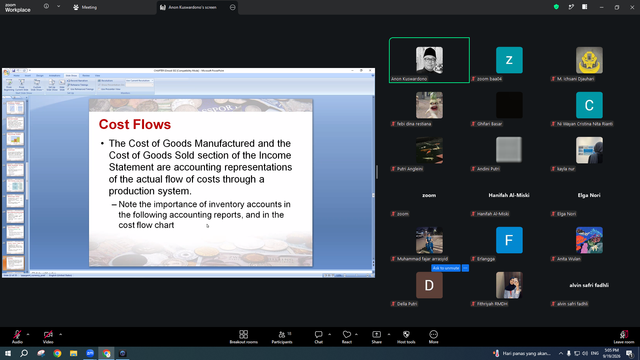Open Windows notification center icon

(629, 353)
